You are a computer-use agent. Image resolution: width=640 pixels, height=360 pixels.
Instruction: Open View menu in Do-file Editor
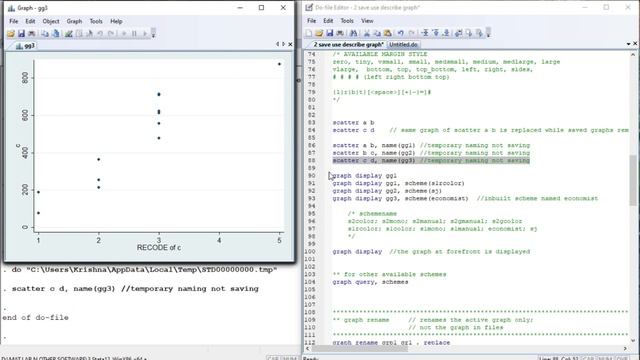pyautogui.click(x=367, y=21)
